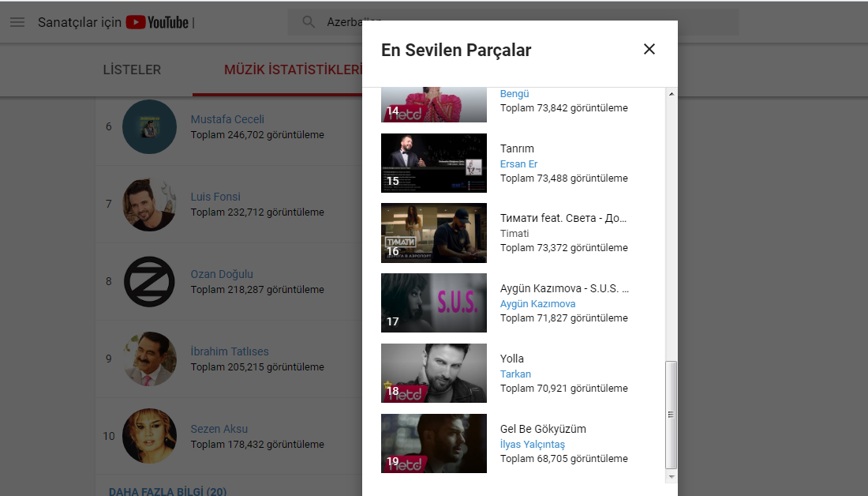868x496 pixels.
Task: Open İlyas Yalçıntaş artist link
Action: tap(532, 445)
